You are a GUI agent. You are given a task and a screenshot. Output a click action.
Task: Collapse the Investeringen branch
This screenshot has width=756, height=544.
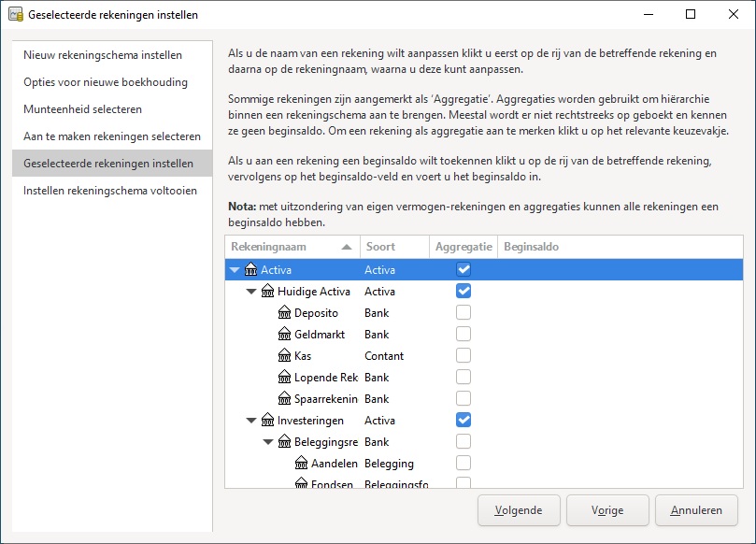click(x=251, y=421)
